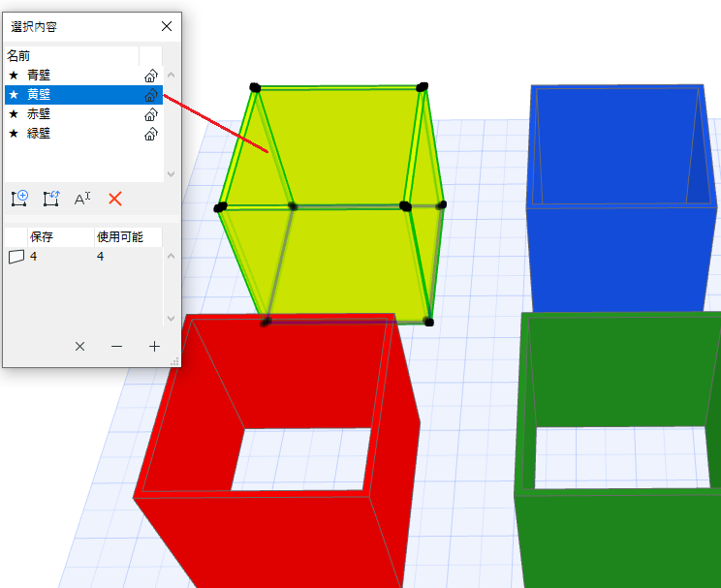Click the house icon beside 緑壁
Viewport: 721px width, 588px height.
coord(151,134)
